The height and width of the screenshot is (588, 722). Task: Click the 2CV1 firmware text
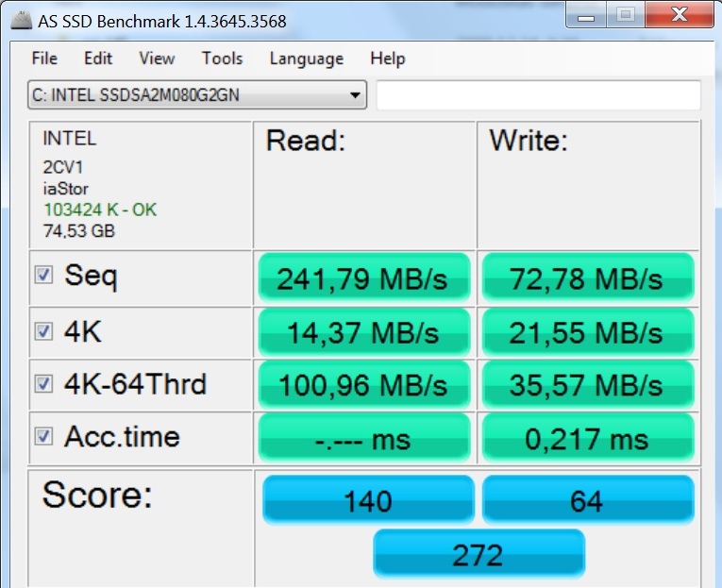click(63, 167)
